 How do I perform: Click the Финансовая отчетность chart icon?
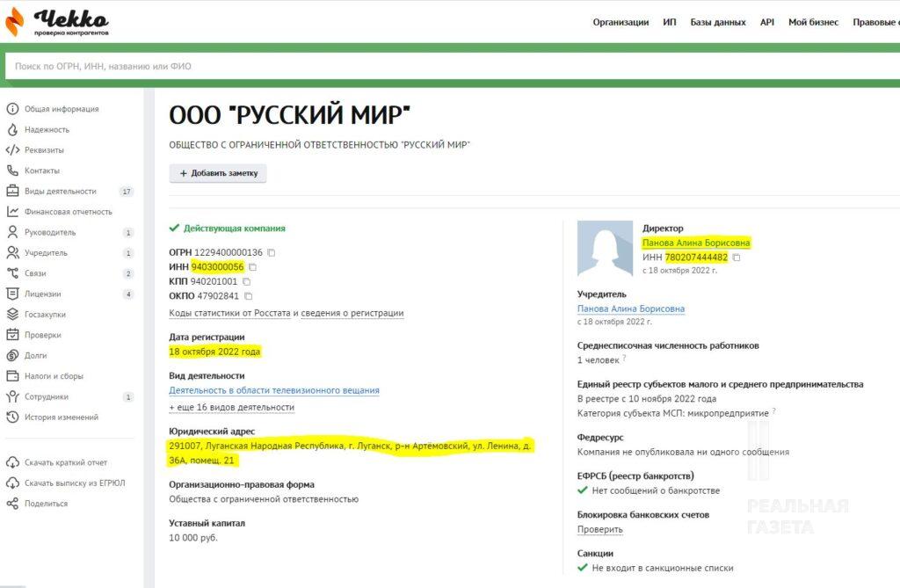coord(12,211)
